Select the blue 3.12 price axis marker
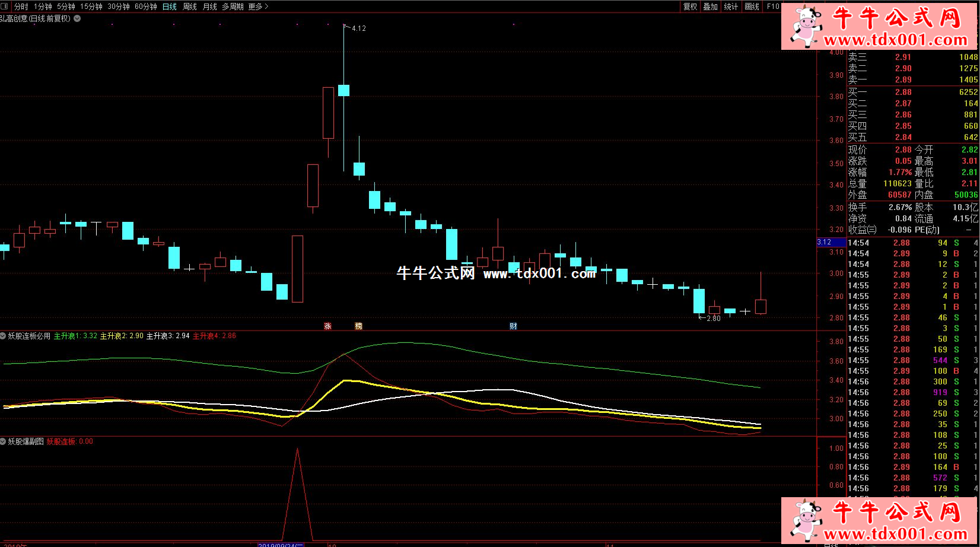The height and width of the screenshot is (547, 980). click(x=831, y=242)
